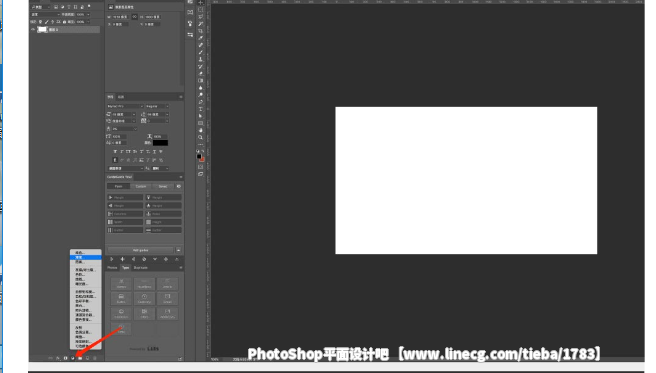Select the Crop tool
This screenshot has height=373, width=656.
click(x=201, y=31)
